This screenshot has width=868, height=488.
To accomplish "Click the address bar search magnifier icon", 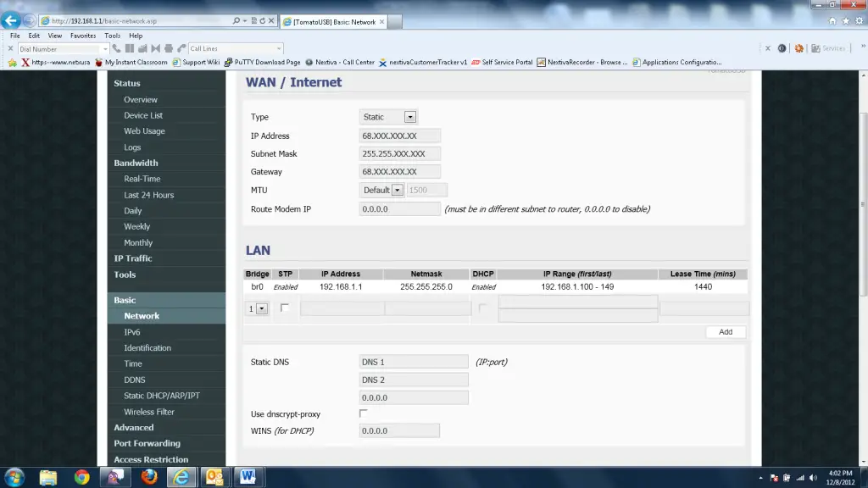I will click(236, 21).
